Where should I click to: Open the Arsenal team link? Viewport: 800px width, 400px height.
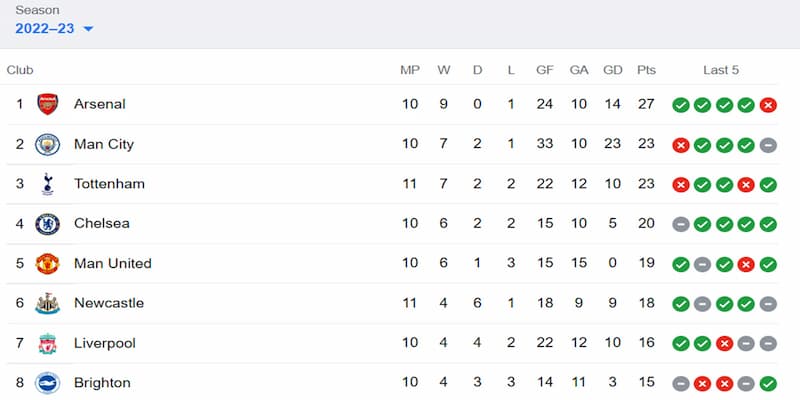pyautogui.click(x=99, y=104)
